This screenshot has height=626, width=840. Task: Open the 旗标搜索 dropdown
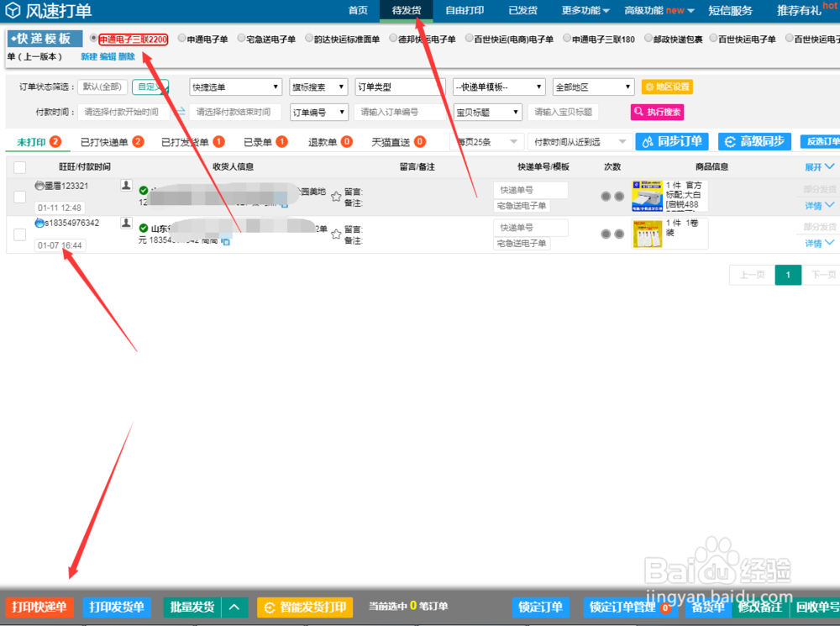click(318, 87)
